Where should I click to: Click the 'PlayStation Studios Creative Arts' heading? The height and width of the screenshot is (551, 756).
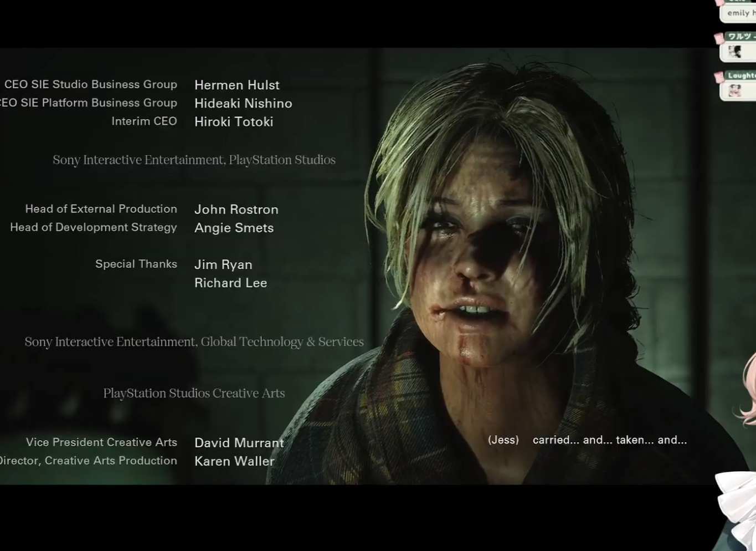194,393
